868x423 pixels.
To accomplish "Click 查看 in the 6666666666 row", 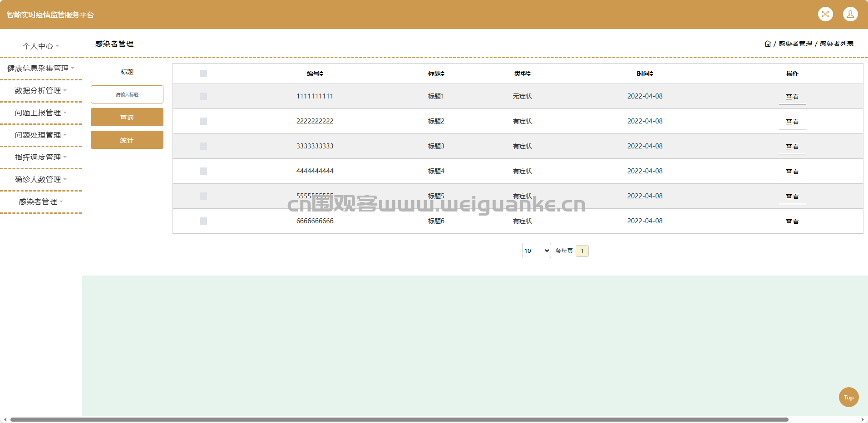I will click(792, 221).
